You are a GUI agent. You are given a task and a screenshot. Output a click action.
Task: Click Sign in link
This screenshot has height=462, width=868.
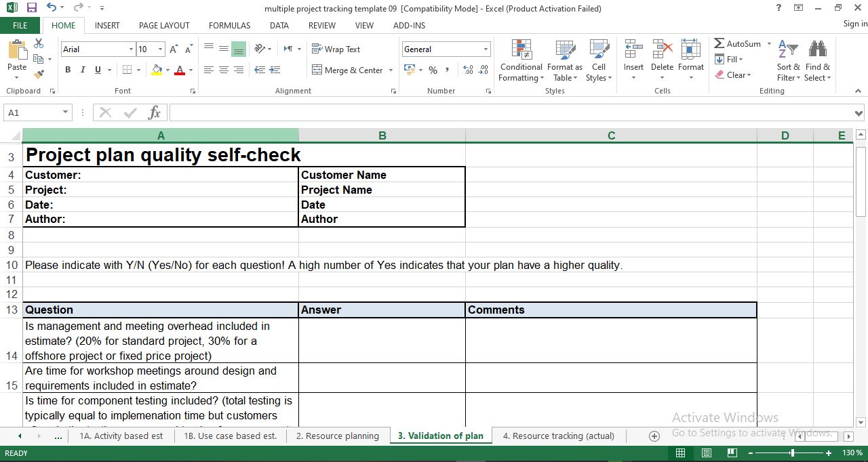pyautogui.click(x=855, y=24)
